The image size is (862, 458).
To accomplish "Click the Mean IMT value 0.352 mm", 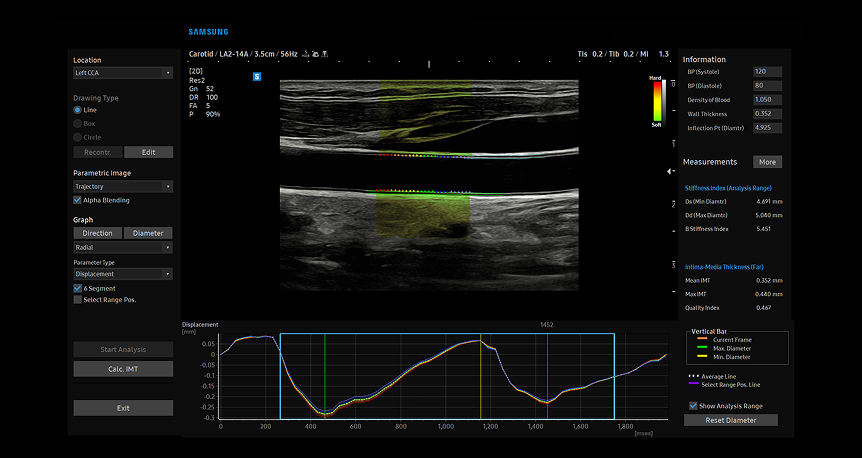I will (x=770, y=280).
